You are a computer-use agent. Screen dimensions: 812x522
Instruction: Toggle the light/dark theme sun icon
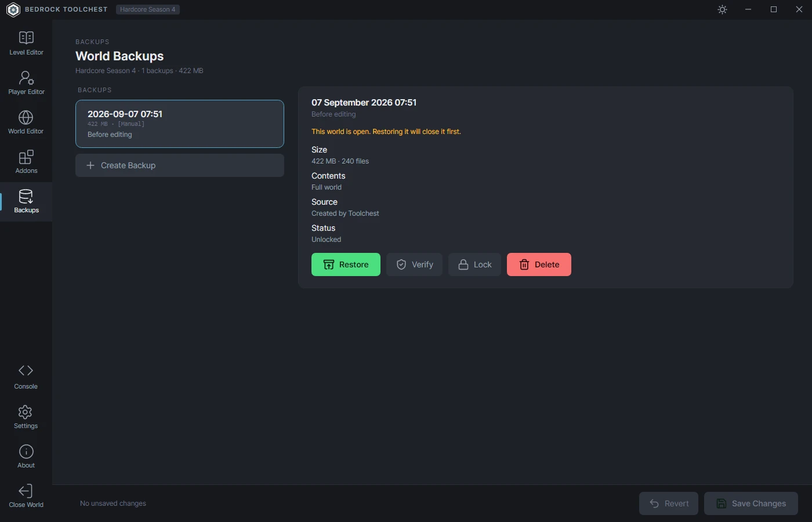point(722,9)
